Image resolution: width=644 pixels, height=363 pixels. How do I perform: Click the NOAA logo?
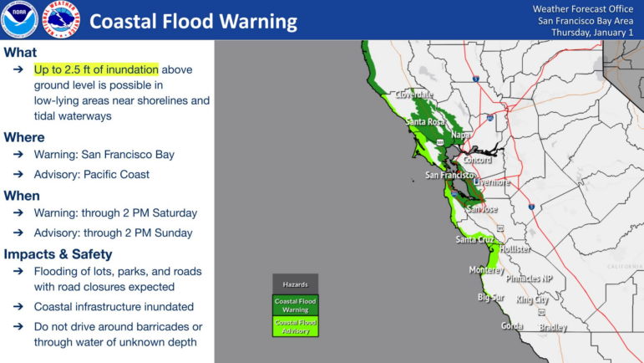point(18,19)
